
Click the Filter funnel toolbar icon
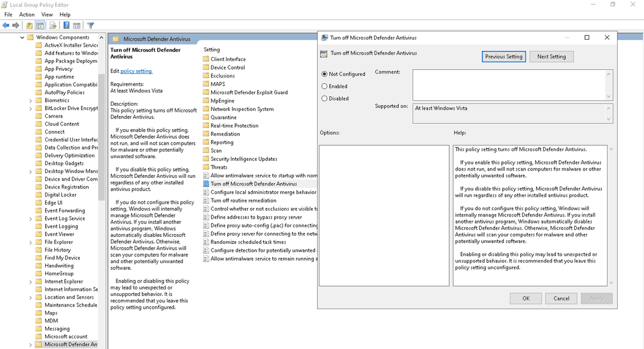91,25
